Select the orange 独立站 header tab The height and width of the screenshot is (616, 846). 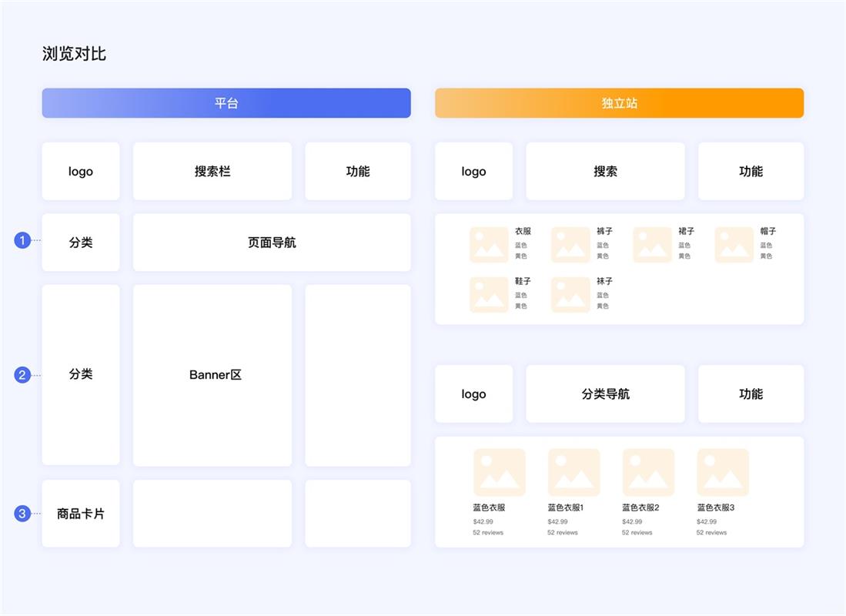619,103
